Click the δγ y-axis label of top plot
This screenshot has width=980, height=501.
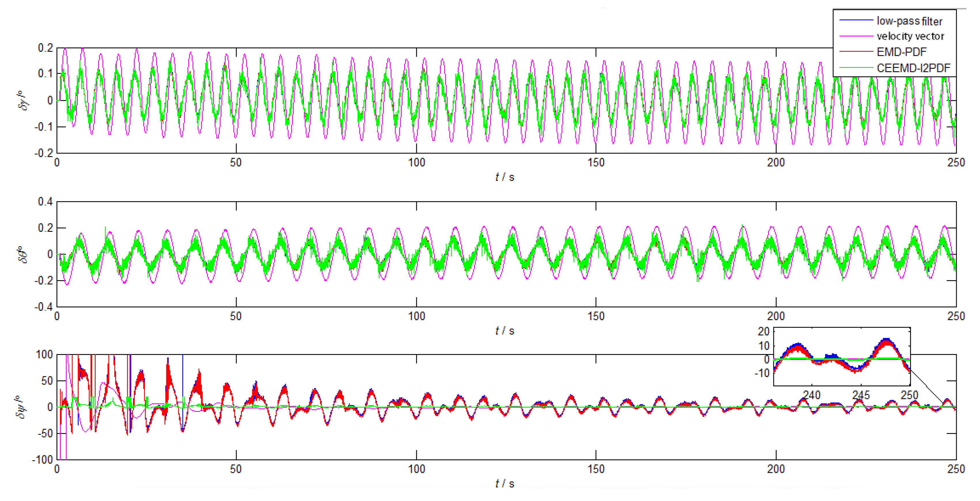pos(23,100)
